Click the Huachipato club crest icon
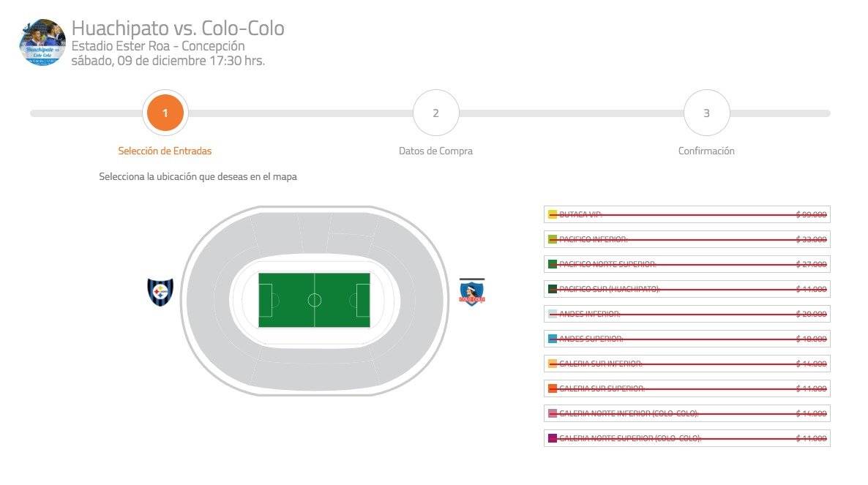Image resolution: width=868 pixels, height=485 pixels. 160,292
